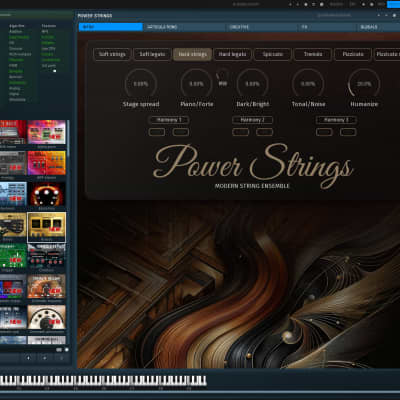Click the preset name field in the header

tap(334, 15)
